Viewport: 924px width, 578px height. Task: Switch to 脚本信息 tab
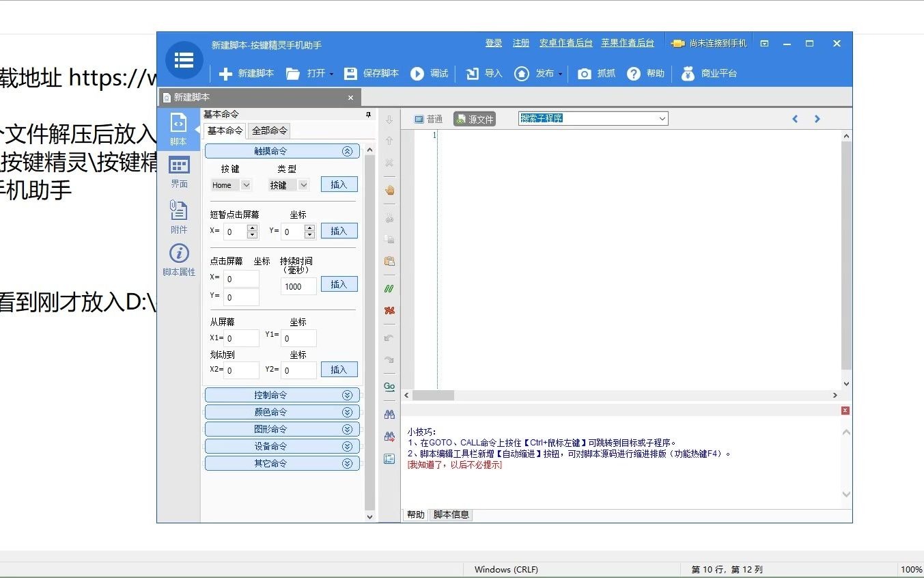coord(451,514)
